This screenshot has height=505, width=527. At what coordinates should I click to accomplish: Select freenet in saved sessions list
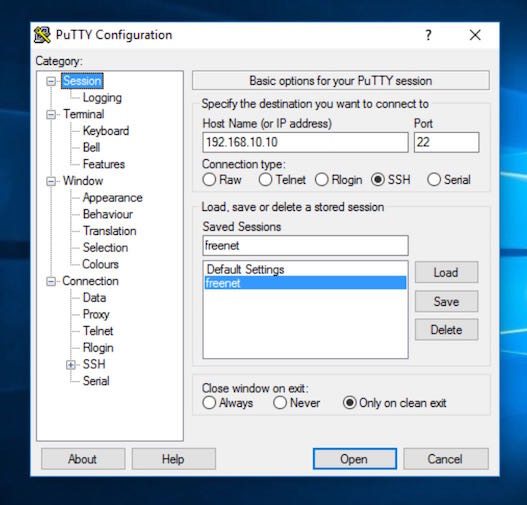tap(305, 283)
